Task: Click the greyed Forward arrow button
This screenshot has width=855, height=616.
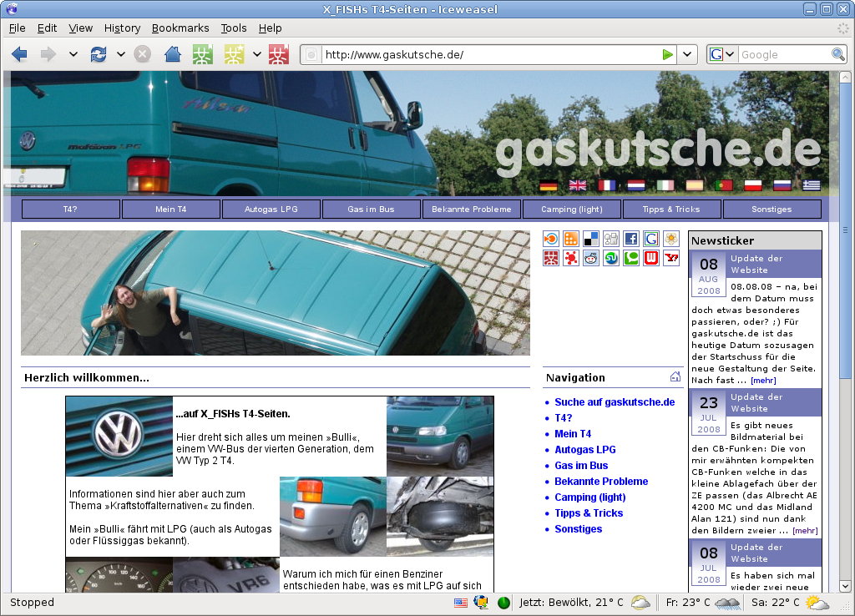Action: (48, 54)
